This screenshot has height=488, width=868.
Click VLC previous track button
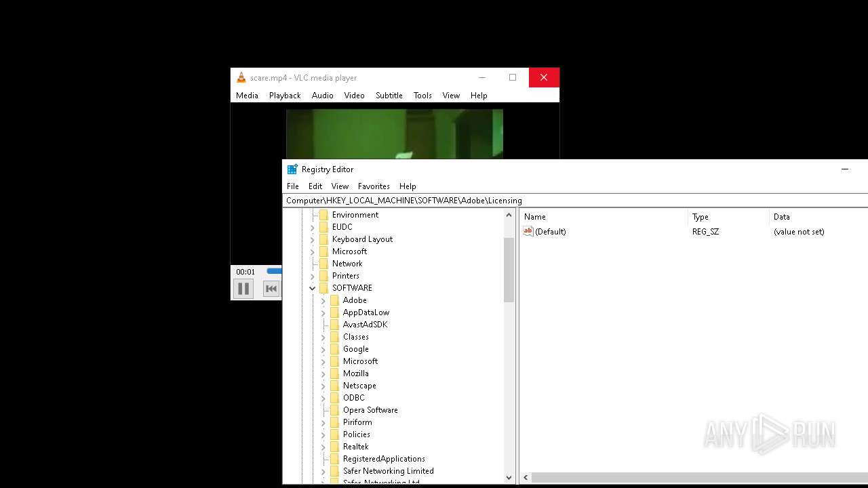[x=271, y=289]
